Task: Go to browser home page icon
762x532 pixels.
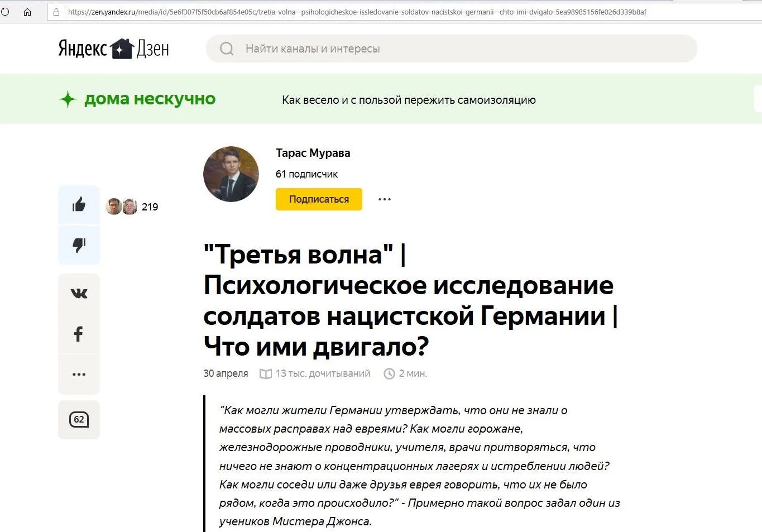Action: 27,12
